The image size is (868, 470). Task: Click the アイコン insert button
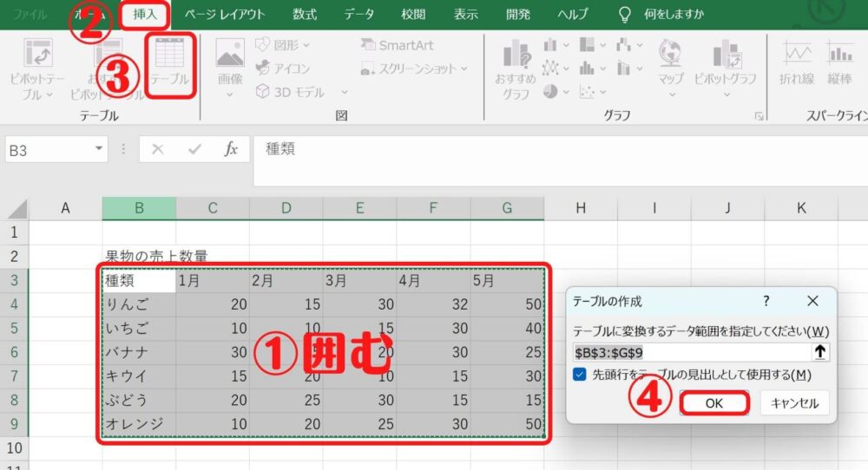283,69
